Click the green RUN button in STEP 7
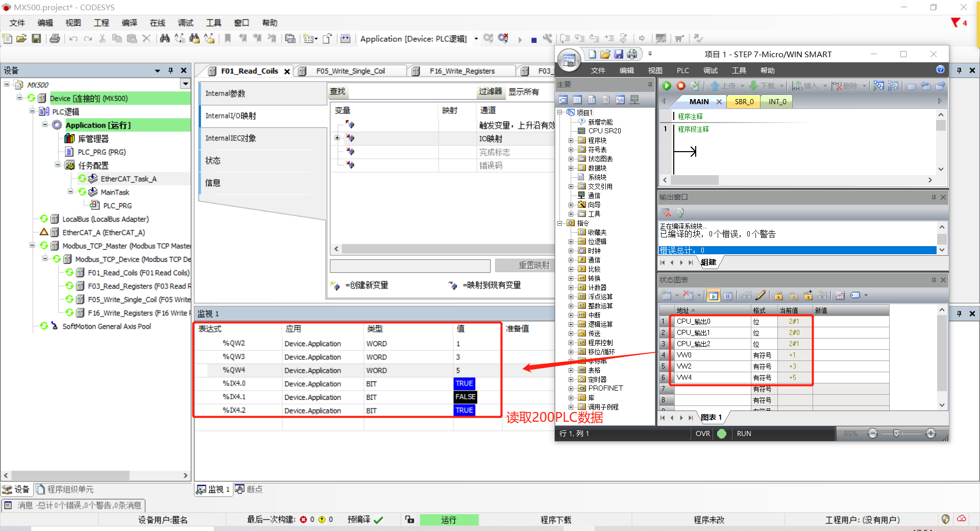Viewport: 980px width, 531px height. [667, 86]
